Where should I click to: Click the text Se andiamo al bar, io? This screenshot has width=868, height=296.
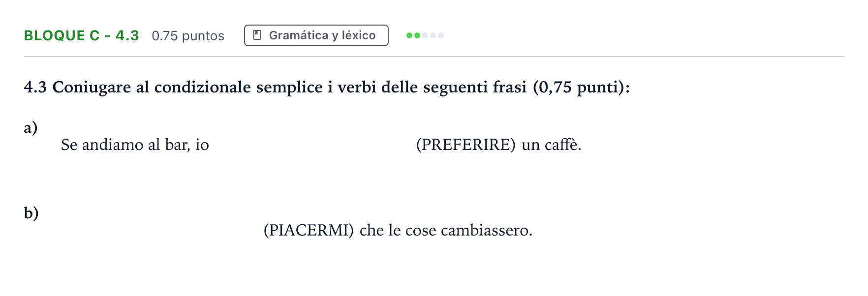(x=135, y=145)
